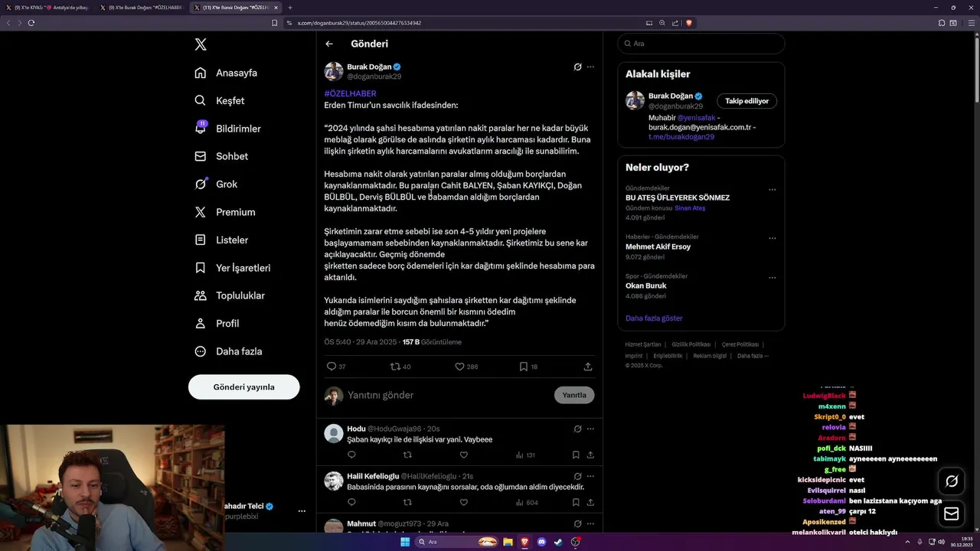Click Brave Shields icon in address bar
The image size is (980, 551).
click(689, 23)
